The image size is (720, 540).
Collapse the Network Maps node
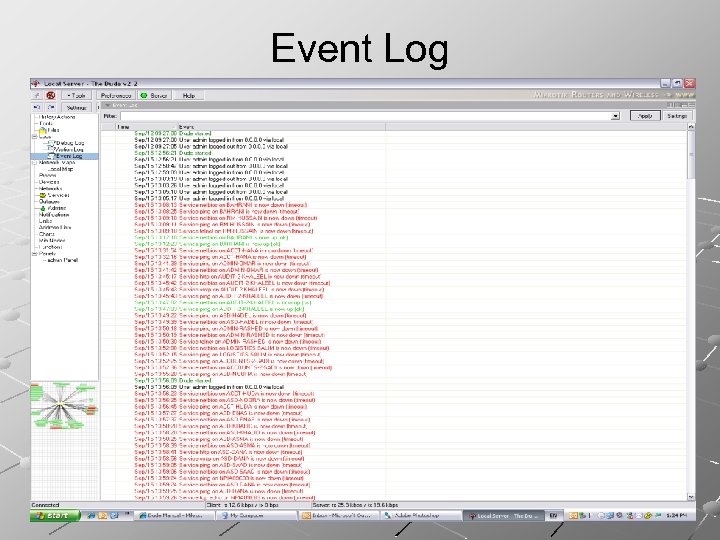(34, 163)
